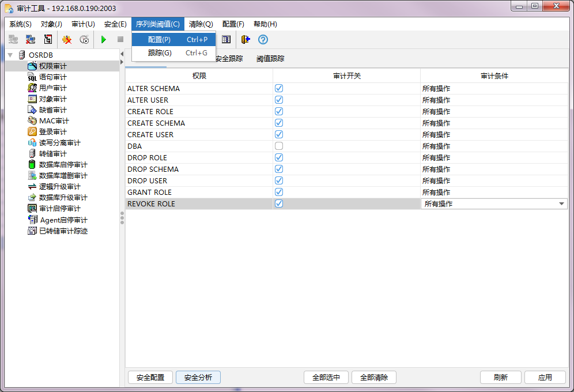Screen dimensions: 574x392
Task: Open the 所有操作 dropdown for REVOKE ROLE
Action: point(560,203)
